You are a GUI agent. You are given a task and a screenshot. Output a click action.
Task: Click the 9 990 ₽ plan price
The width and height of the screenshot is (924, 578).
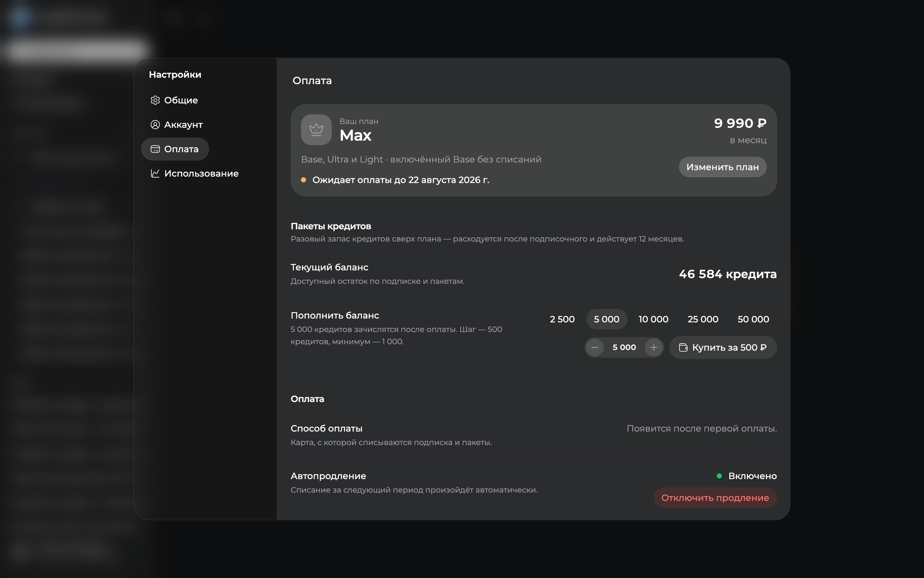[740, 123]
